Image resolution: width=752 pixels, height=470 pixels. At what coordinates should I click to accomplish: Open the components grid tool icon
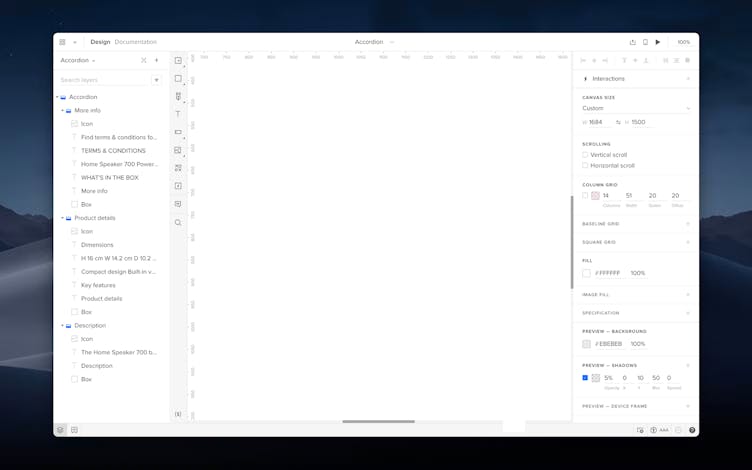[178, 168]
